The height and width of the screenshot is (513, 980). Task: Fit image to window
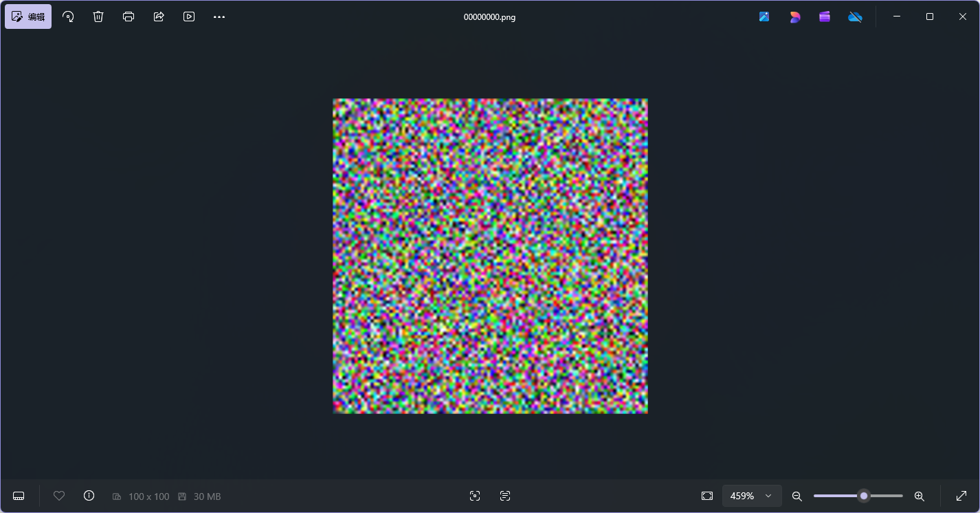pyautogui.click(x=707, y=496)
